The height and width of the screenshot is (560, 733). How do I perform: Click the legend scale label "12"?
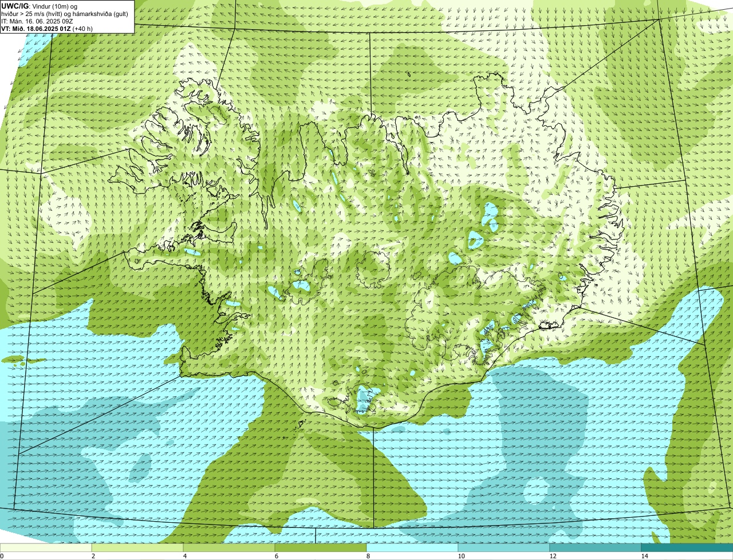[552, 556]
